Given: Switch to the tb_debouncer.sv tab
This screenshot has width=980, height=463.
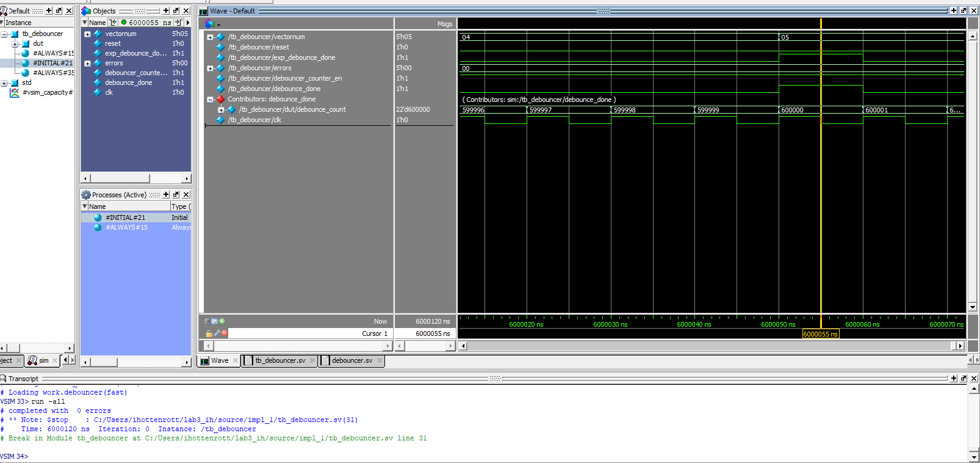Looking at the screenshot, I should (x=279, y=360).
